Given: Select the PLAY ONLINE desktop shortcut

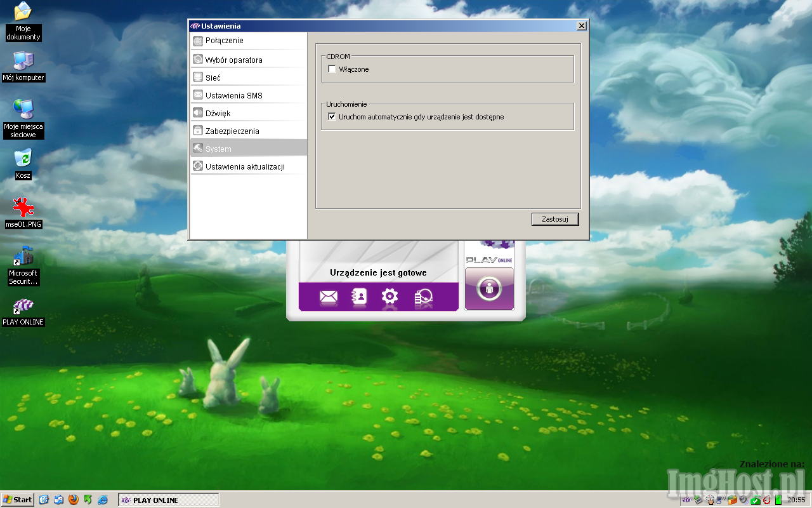Looking at the screenshot, I should pos(23,312).
